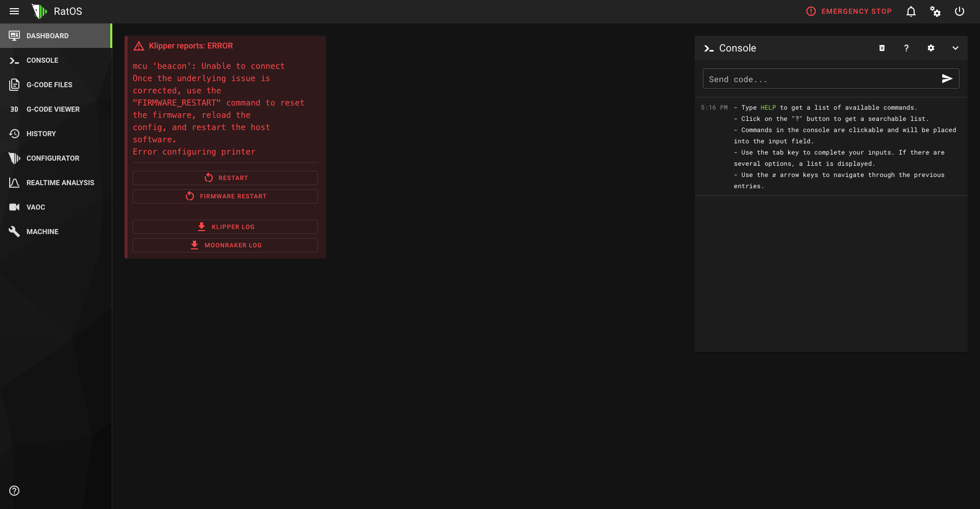Download the Klipper log
The height and width of the screenshot is (509, 980).
click(x=225, y=227)
